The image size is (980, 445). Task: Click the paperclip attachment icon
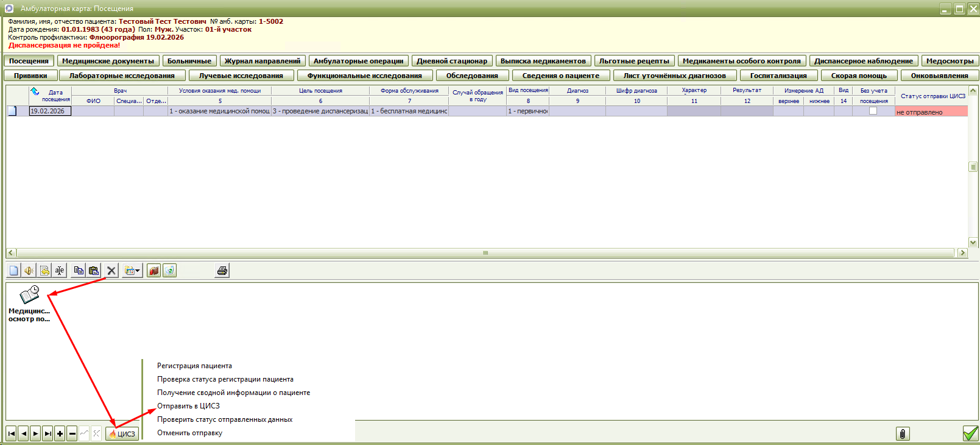coord(903,433)
